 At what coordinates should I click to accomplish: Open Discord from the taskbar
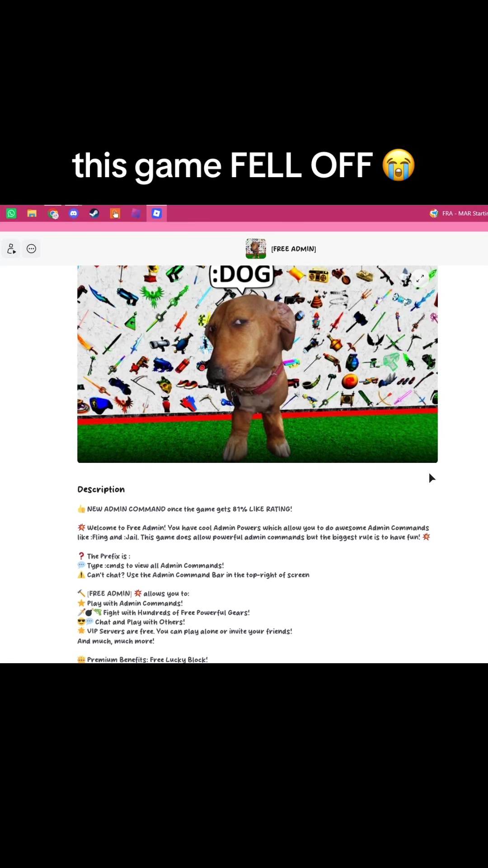click(x=74, y=213)
